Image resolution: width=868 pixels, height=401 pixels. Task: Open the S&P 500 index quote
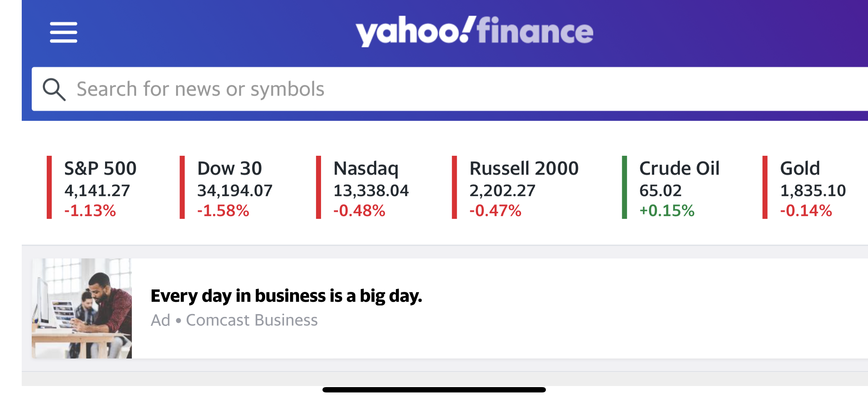click(100, 169)
